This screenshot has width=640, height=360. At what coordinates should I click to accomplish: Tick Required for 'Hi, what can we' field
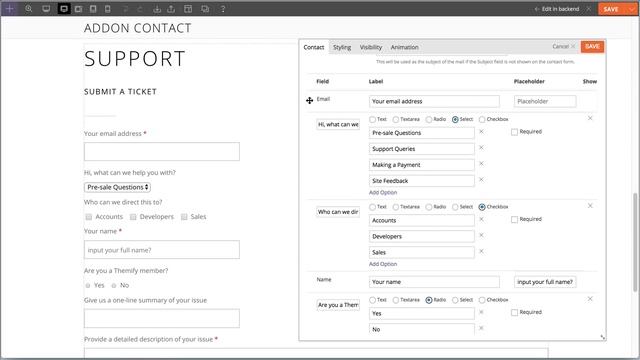[x=514, y=132]
